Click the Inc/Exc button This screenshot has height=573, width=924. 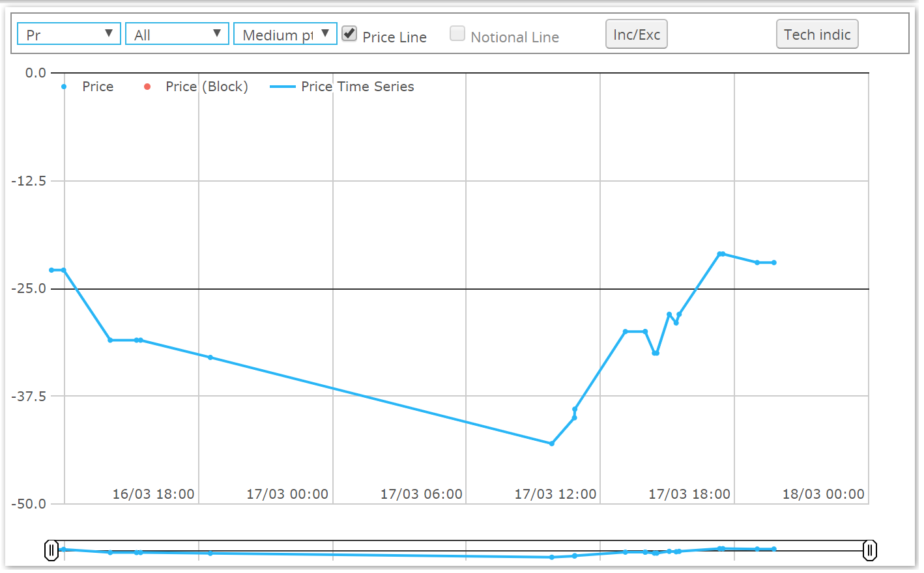636,33
